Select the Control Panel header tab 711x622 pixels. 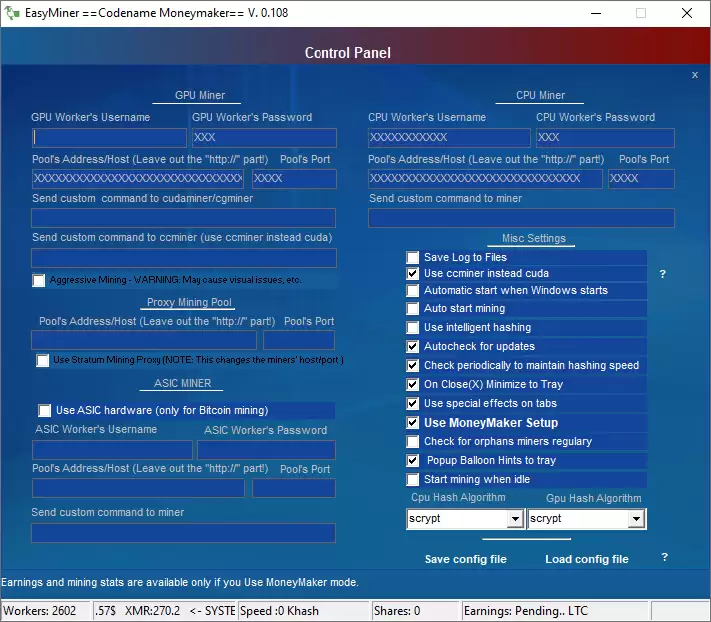tap(347, 53)
